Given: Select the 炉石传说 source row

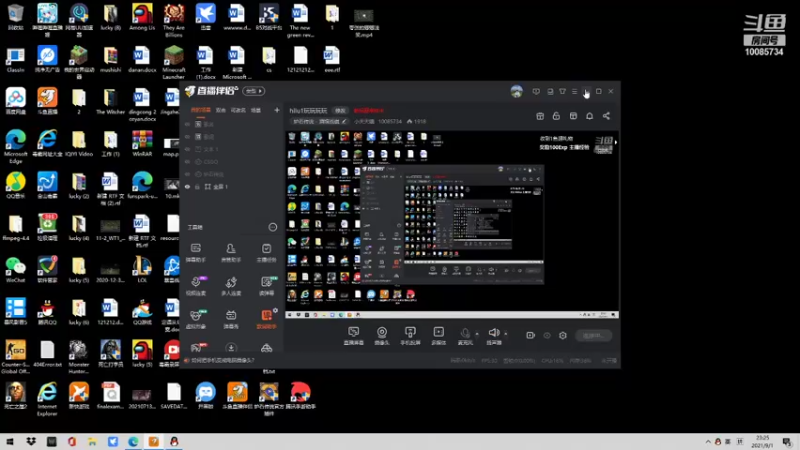Looking at the screenshot, I should (x=232, y=174).
